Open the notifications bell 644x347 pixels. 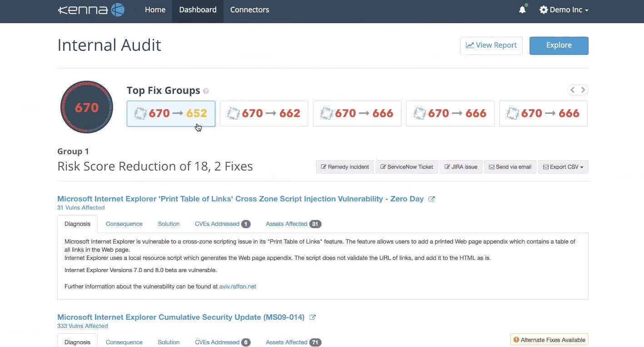[522, 10]
